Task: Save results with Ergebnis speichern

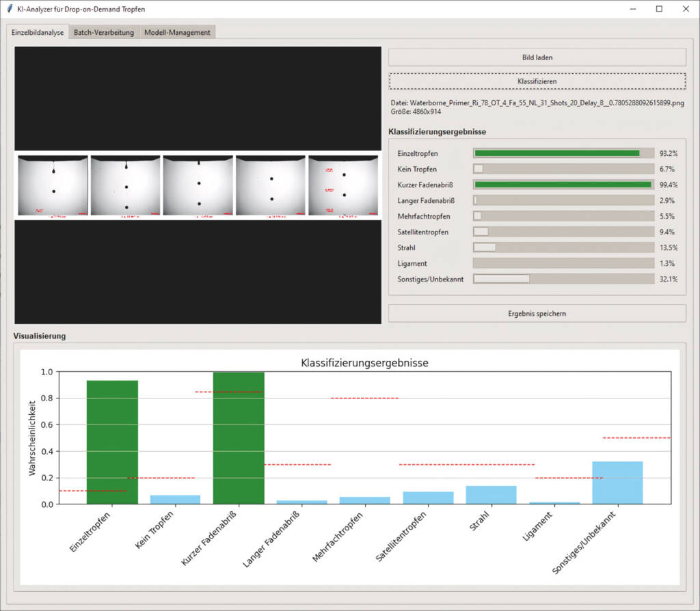Action: (x=537, y=313)
